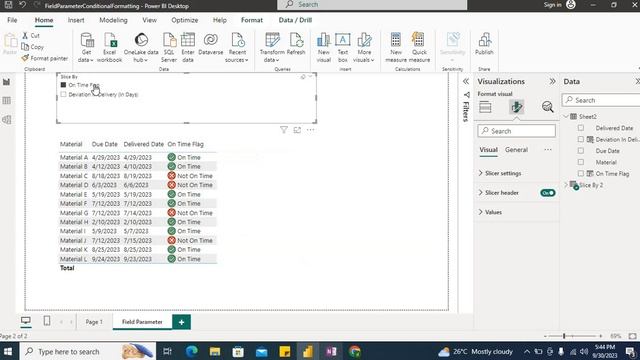The image size is (640, 360).
Task: Click Focus mode icon above table
Action: coord(297,130)
